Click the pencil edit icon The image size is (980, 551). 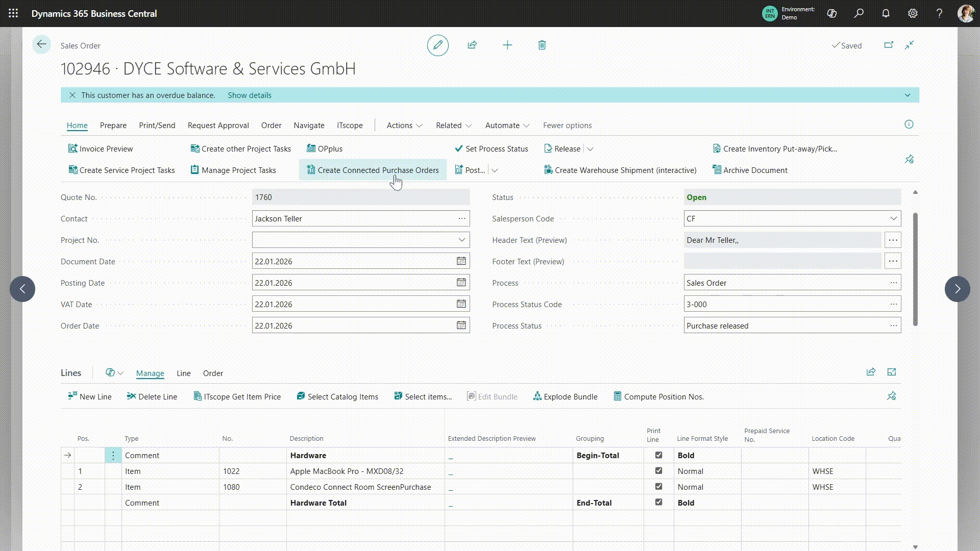[x=437, y=45]
